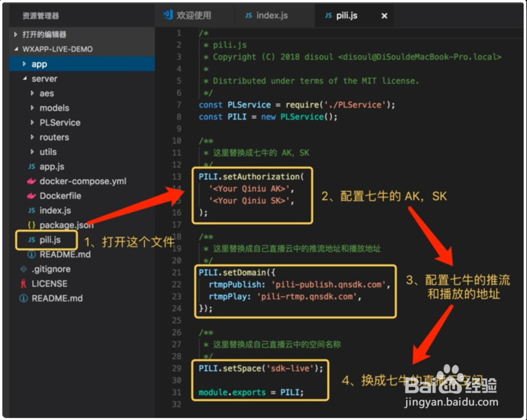The image size is (527, 420).
Task: Expand the utils folder
Action: (x=32, y=152)
